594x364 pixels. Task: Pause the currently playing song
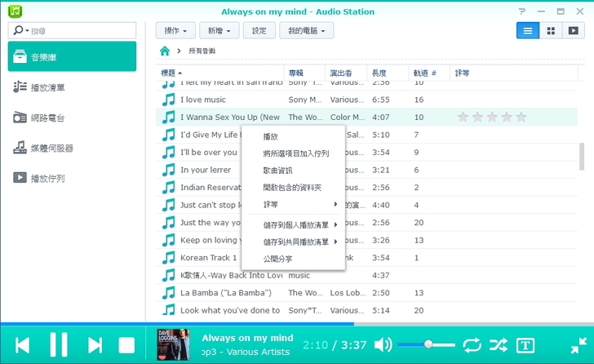click(58, 345)
